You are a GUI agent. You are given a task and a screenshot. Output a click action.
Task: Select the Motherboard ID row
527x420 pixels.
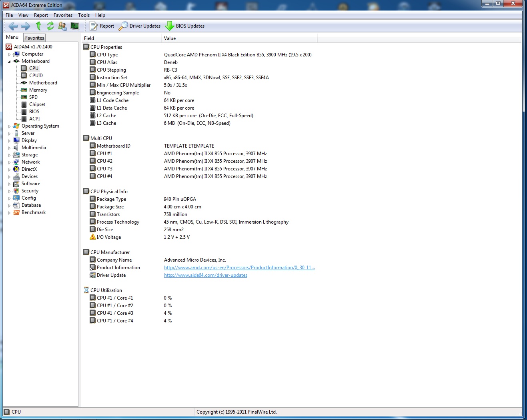click(152, 146)
